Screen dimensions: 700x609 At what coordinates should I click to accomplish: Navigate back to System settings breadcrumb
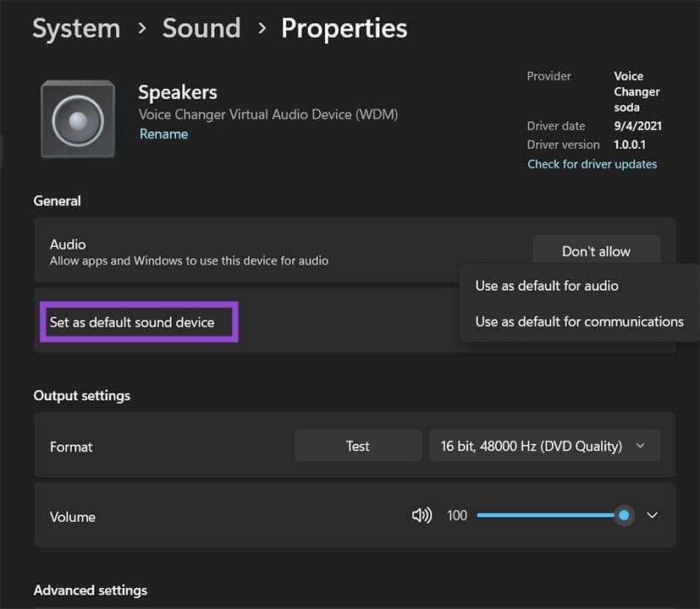75,28
